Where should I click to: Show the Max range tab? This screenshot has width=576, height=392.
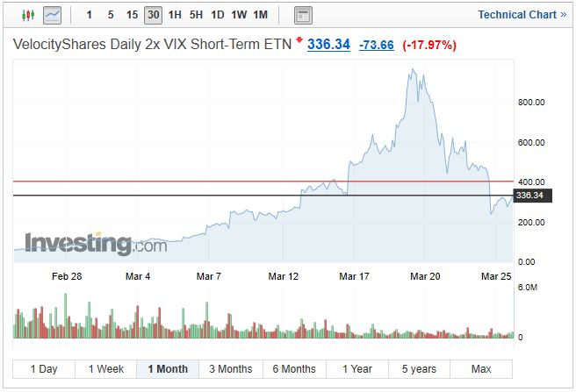point(481,369)
